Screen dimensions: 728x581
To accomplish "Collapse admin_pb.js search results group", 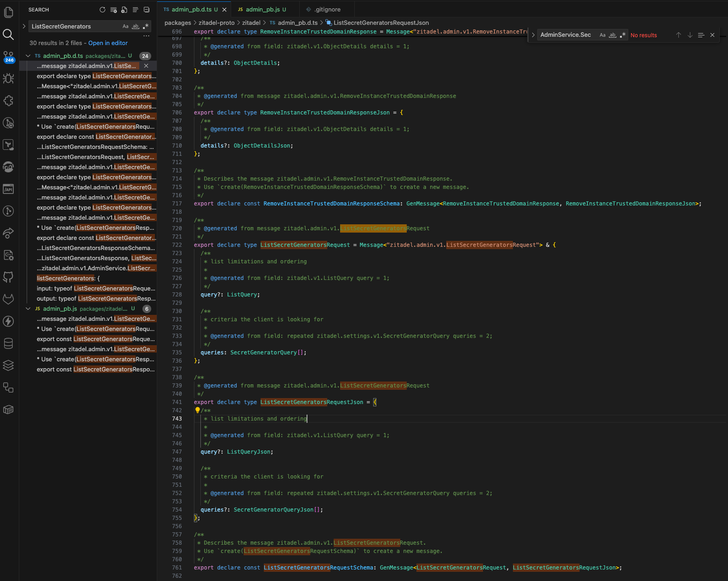I will pos(28,308).
